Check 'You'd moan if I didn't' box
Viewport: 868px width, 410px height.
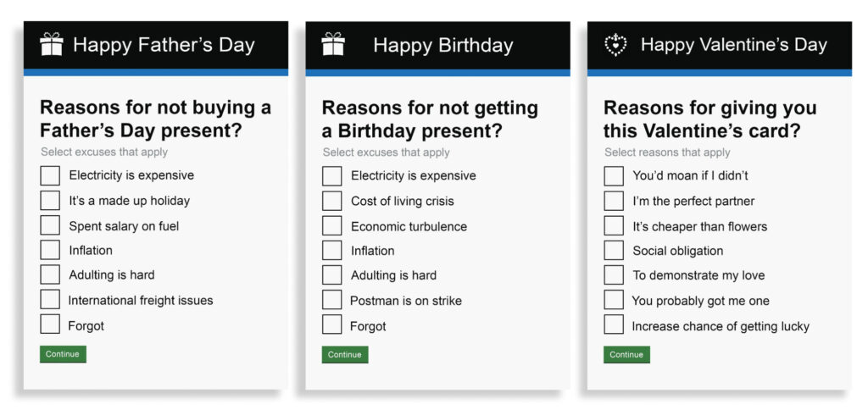point(614,175)
